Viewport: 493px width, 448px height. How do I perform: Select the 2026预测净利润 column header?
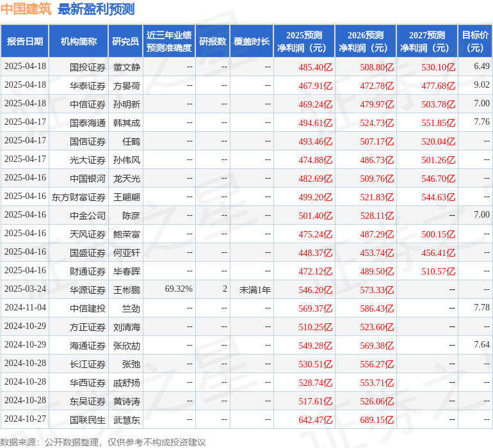366,42
